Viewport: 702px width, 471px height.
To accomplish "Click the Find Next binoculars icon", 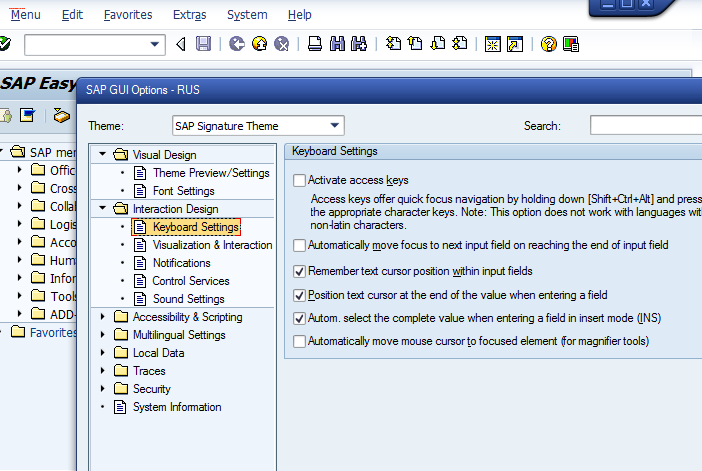I will pyautogui.click(x=359, y=44).
